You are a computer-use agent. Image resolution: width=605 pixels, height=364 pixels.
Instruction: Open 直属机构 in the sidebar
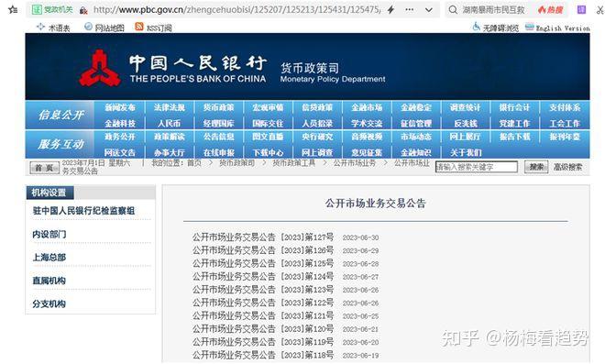pyautogui.click(x=49, y=281)
